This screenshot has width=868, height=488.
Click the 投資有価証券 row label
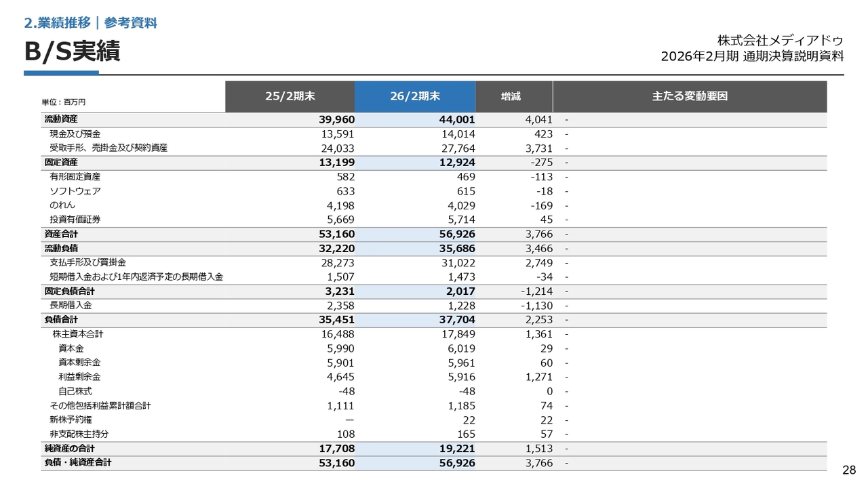(75, 219)
